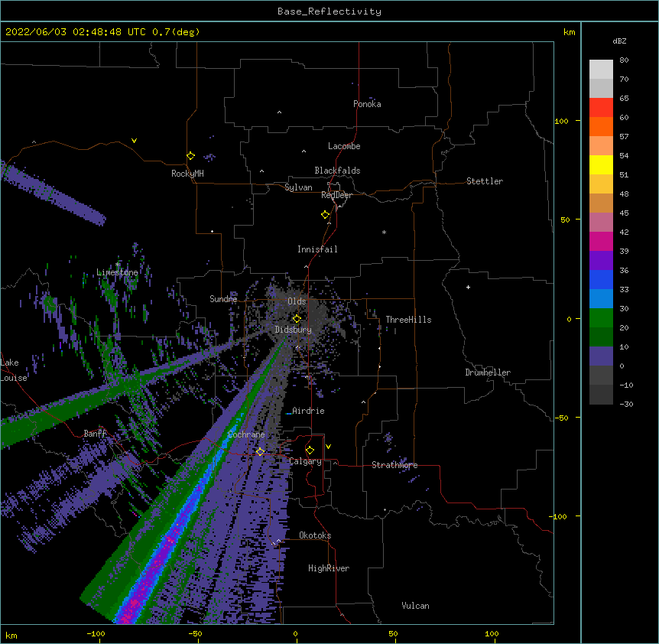659x644 pixels.
Task: Click the Calgary city label
Action: coord(305,461)
